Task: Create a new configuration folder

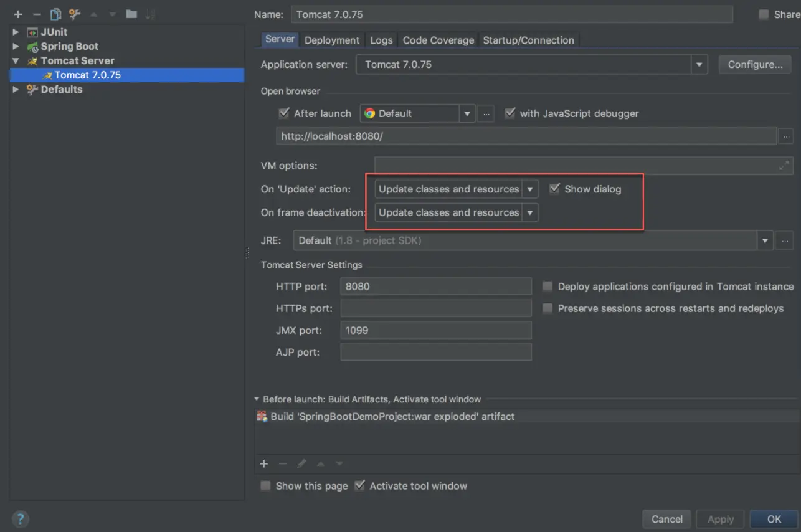Action: coord(131,14)
